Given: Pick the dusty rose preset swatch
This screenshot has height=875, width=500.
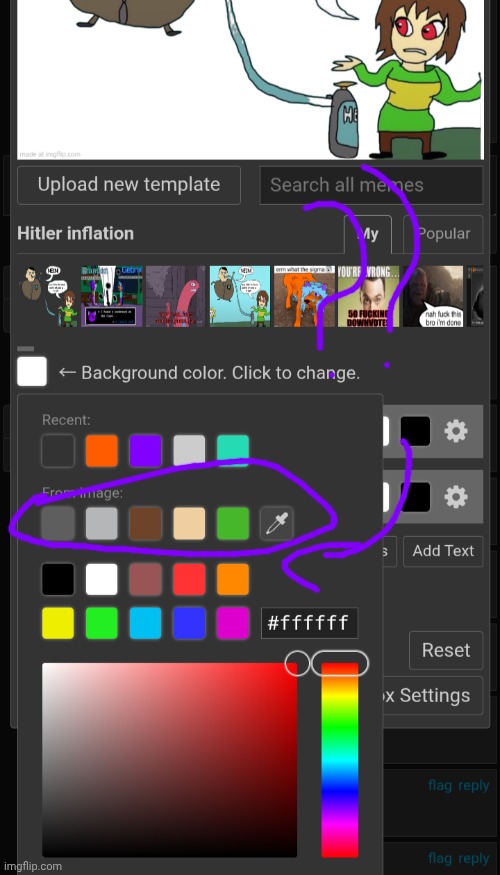Looking at the screenshot, I should (146, 579).
